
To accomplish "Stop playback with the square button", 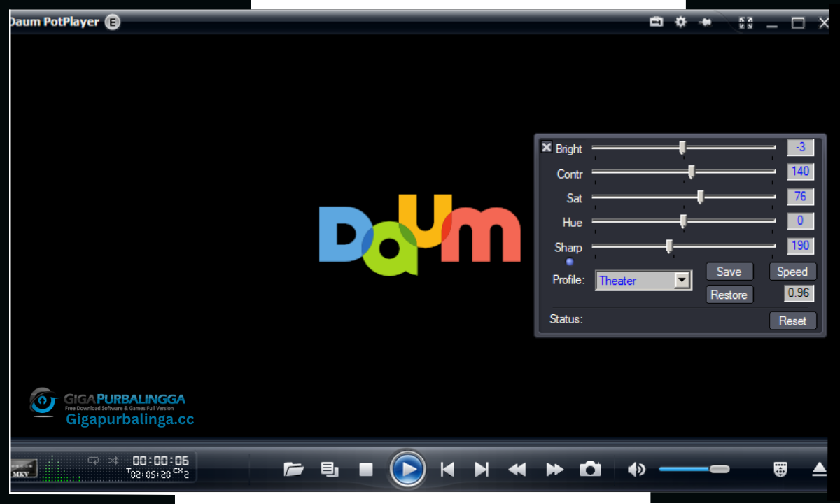I will pyautogui.click(x=366, y=469).
